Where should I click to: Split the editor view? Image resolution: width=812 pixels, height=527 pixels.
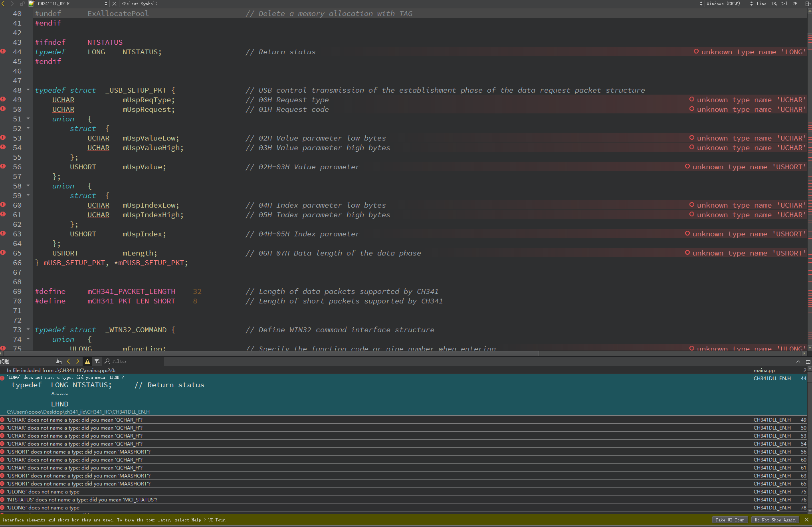808,4
